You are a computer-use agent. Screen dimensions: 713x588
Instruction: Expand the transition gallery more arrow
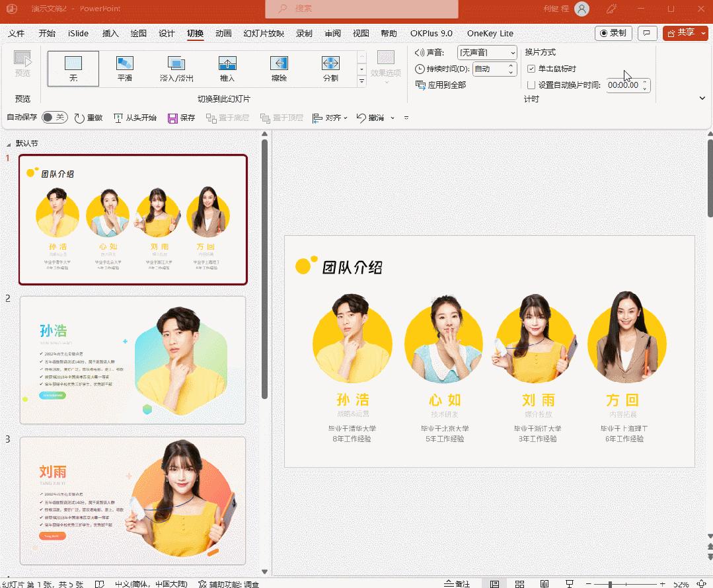tap(361, 81)
